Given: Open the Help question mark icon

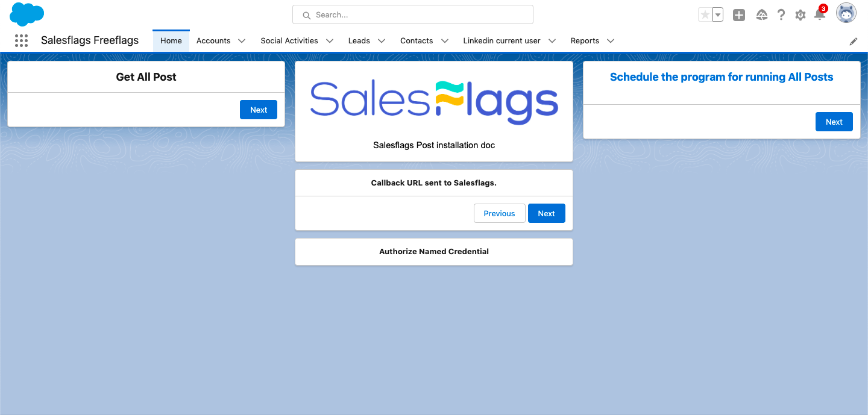Looking at the screenshot, I should tap(781, 15).
